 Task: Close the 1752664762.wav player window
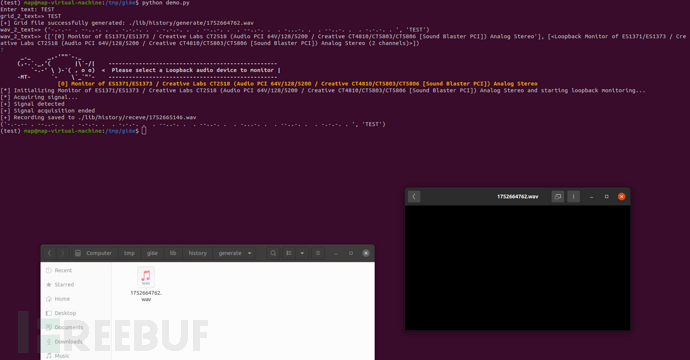point(621,197)
